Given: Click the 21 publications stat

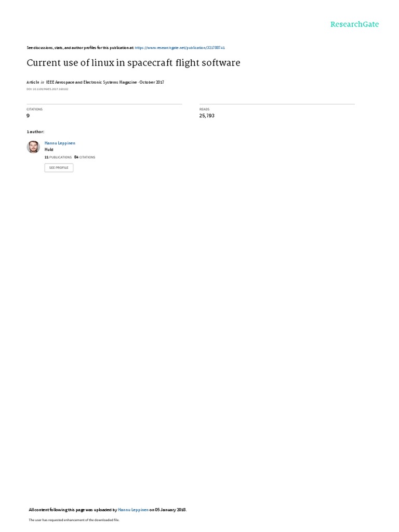Looking at the screenshot, I should (x=58, y=157).
